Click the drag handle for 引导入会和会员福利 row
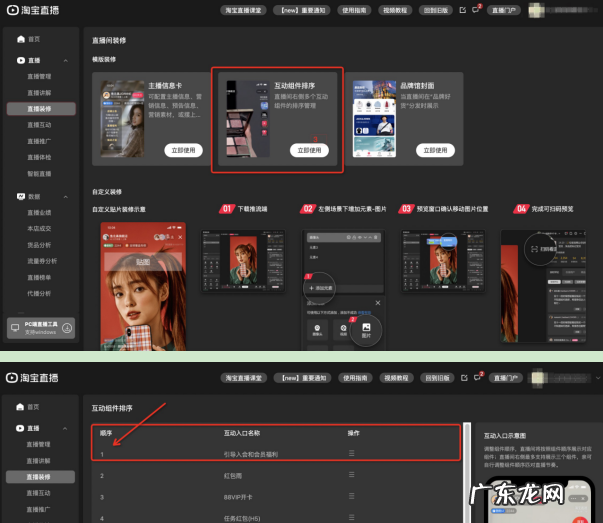 pos(352,454)
